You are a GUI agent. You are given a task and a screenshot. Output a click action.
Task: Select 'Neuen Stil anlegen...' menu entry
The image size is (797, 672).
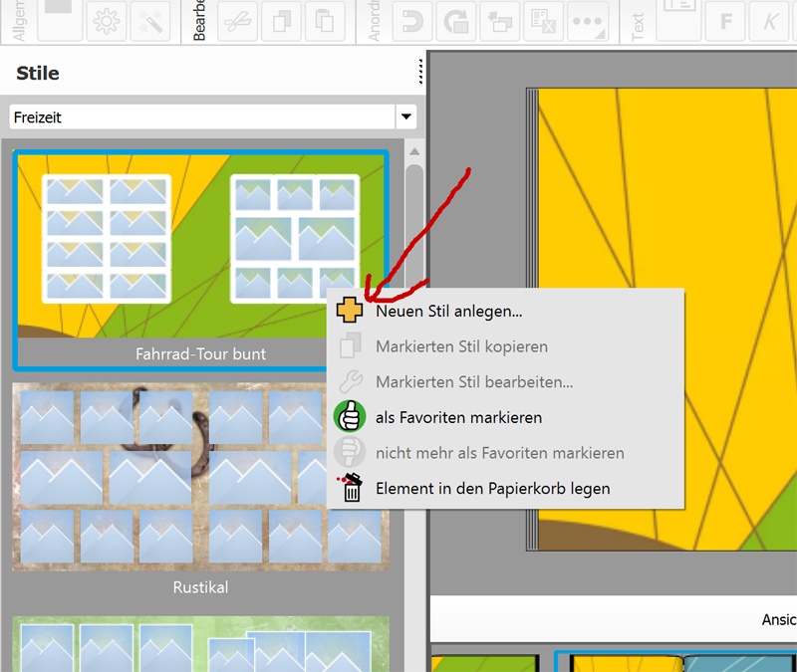point(448,311)
